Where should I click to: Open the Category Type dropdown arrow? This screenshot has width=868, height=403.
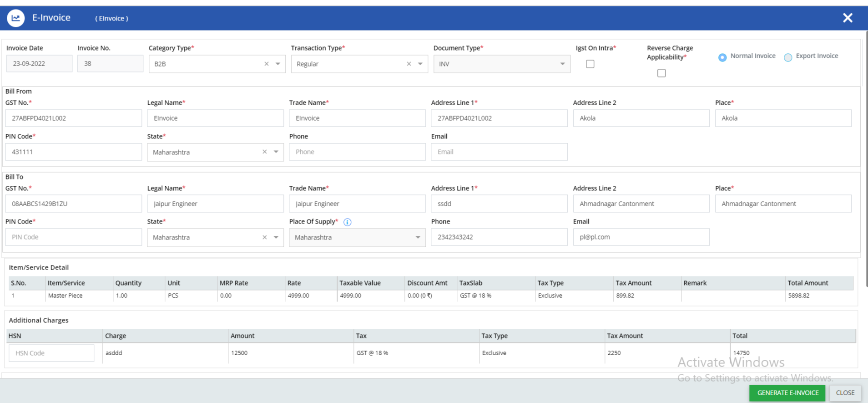point(278,64)
